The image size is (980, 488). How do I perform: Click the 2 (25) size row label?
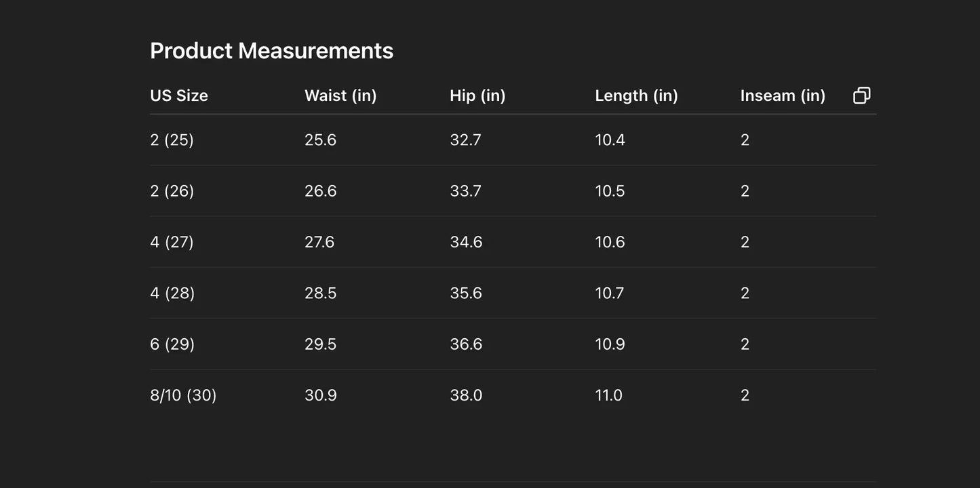pos(172,140)
